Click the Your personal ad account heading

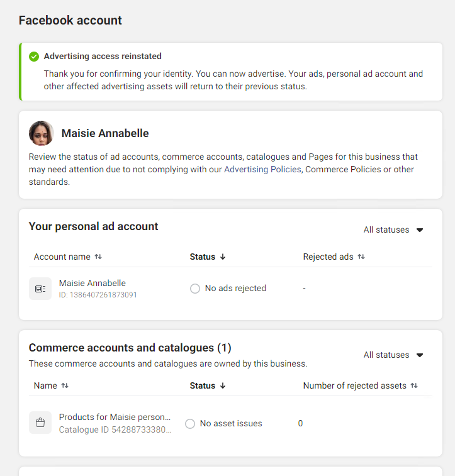[93, 226]
